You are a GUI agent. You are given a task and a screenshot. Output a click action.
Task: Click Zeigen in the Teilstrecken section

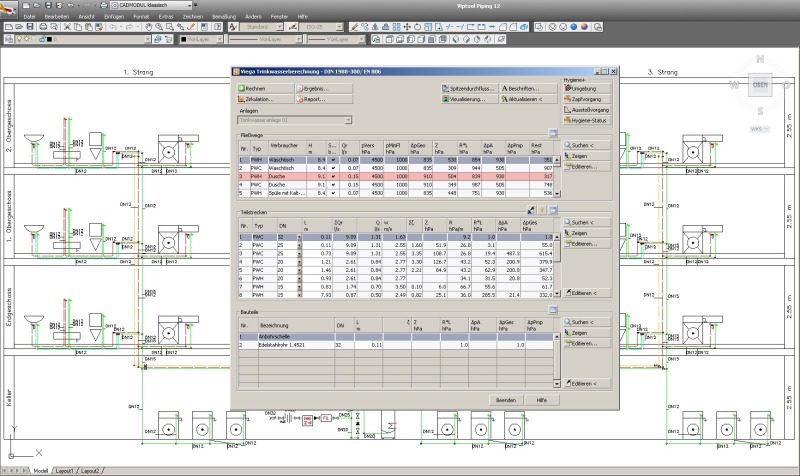[587, 233]
